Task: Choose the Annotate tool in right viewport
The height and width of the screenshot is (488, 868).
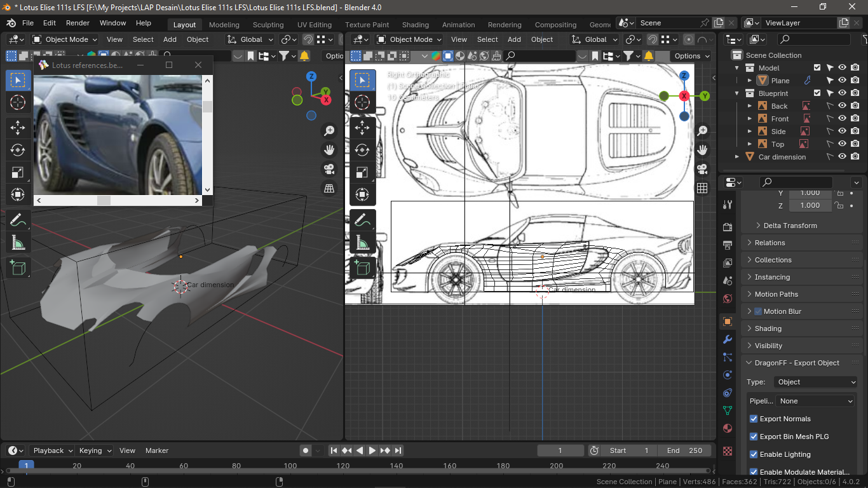Action: coord(362,220)
